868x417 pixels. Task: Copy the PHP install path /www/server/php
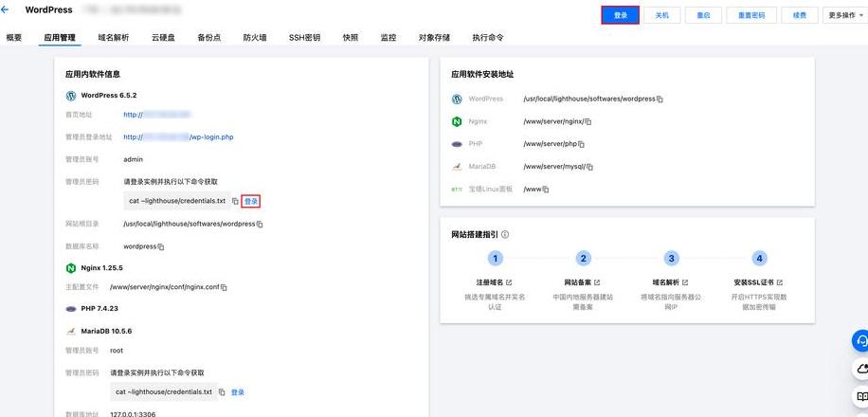coord(581,144)
